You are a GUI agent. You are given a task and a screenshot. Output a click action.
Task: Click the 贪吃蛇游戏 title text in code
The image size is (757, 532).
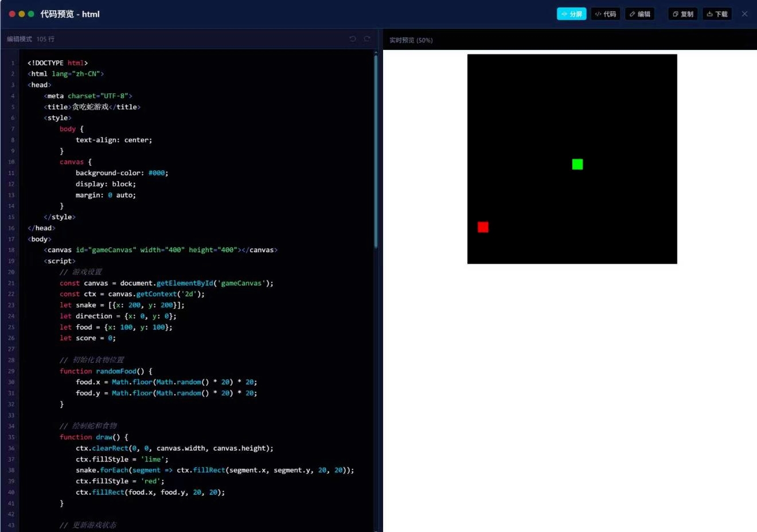[90, 107]
